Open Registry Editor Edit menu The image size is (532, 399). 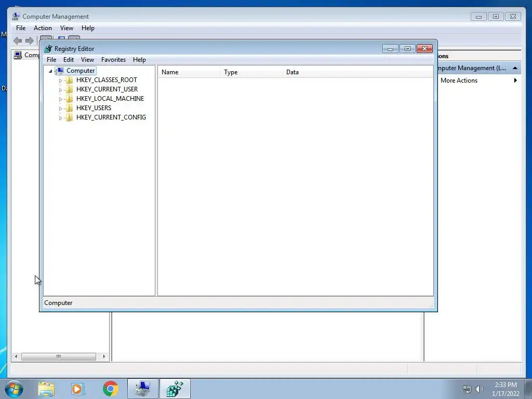click(69, 60)
